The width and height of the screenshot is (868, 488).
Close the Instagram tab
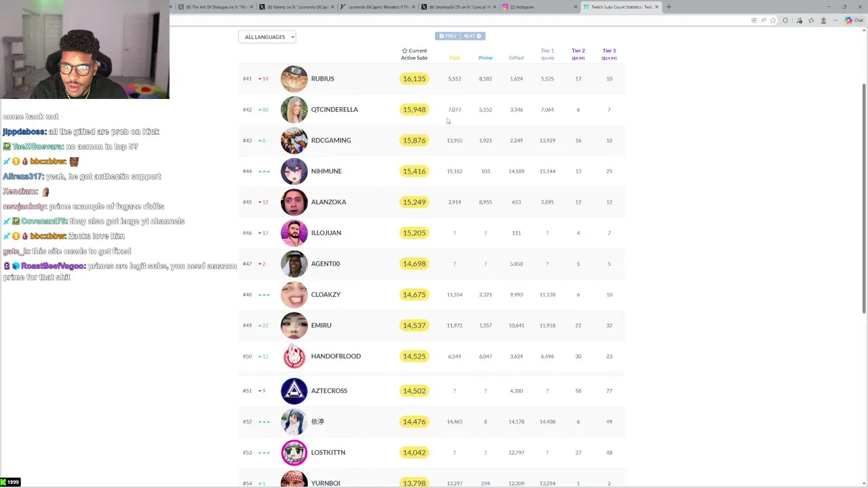(576, 7)
